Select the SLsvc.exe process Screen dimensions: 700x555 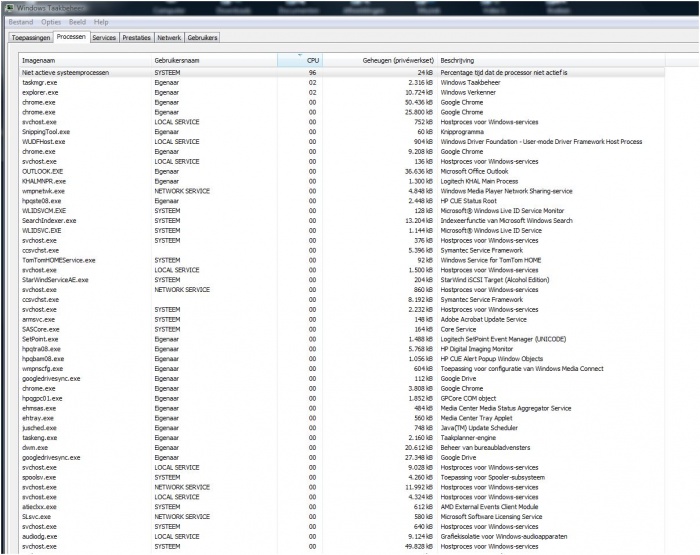coord(342,517)
